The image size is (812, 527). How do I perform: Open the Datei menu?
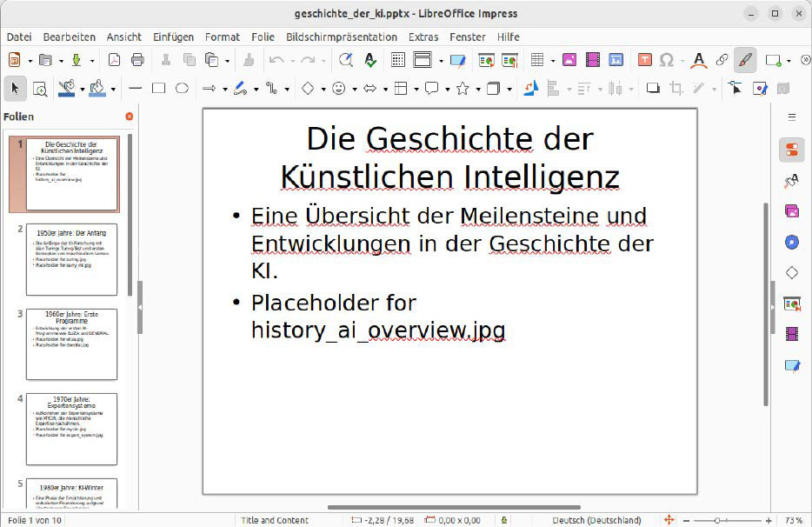pyautogui.click(x=19, y=37)
